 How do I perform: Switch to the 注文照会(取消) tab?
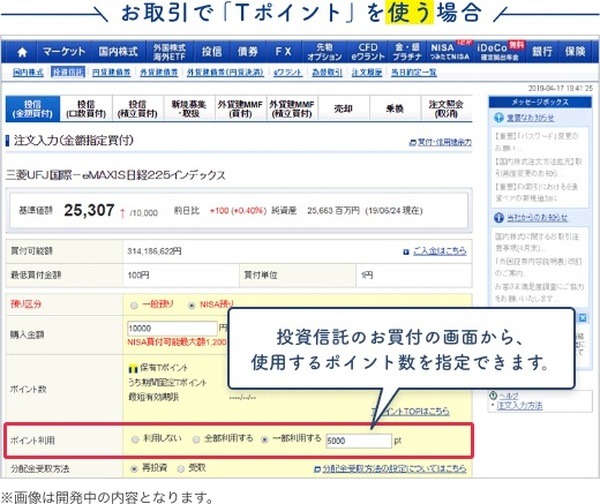coord(446,109)
